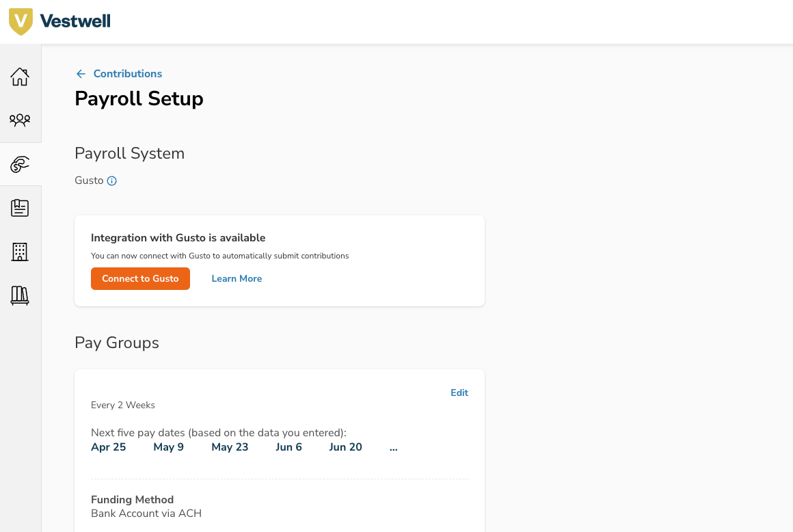Click the Funding Method label

pyautogui.click(x=133, y=500)
